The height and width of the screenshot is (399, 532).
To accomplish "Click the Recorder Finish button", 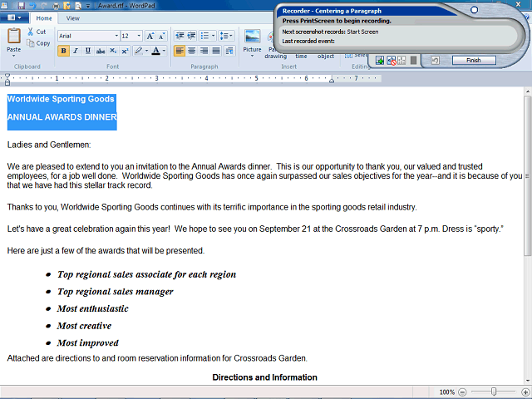I will 474,61.
